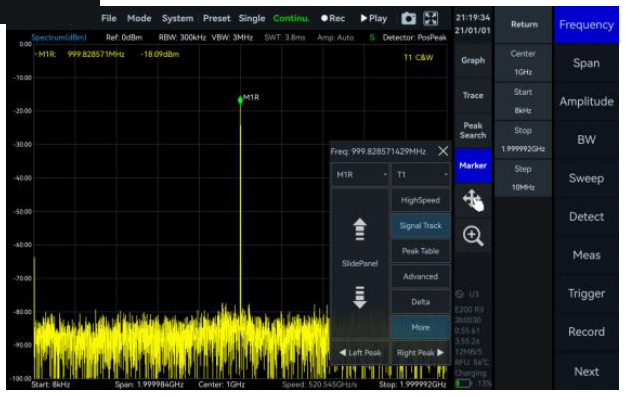Image resolution: width=625 pixels, height=396 pixels.
Task: Edit the Start frequency 8kHz field
Action: (x=523, y=101)
